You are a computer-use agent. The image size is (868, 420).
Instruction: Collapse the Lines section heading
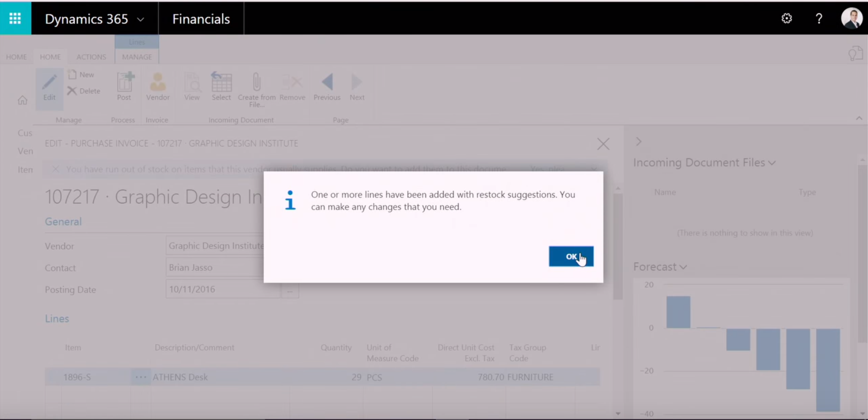click(57, 319)
